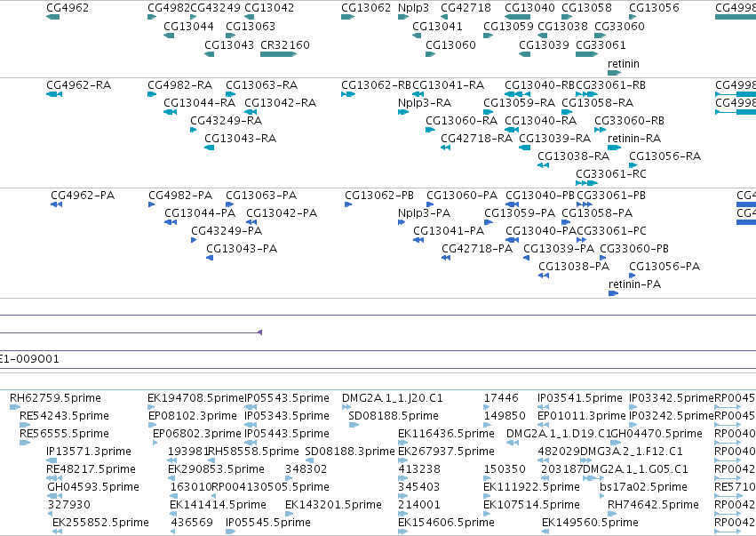
Task: Select the CG33060 gene label
Action: (x=619, y=26)
